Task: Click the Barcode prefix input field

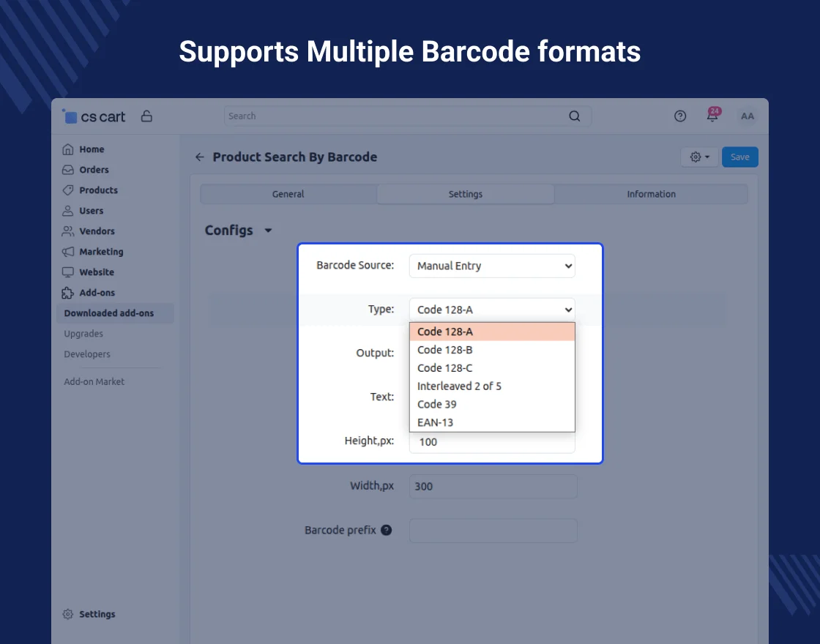Action: point(493,531)
